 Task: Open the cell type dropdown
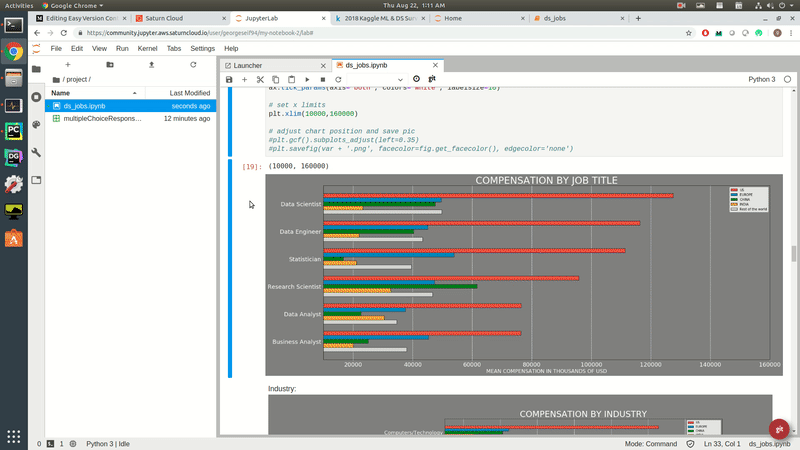pos(376,80)
